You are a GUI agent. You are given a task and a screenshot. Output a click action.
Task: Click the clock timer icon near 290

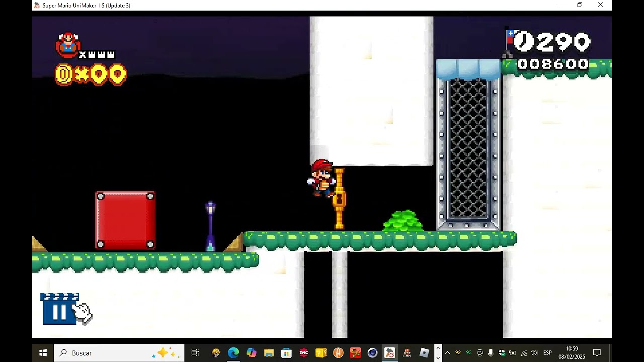coord(523,41)
